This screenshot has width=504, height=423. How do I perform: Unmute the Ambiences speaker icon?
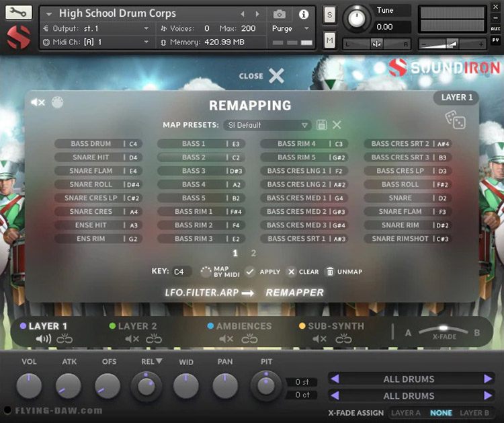(x=226, y=339)
